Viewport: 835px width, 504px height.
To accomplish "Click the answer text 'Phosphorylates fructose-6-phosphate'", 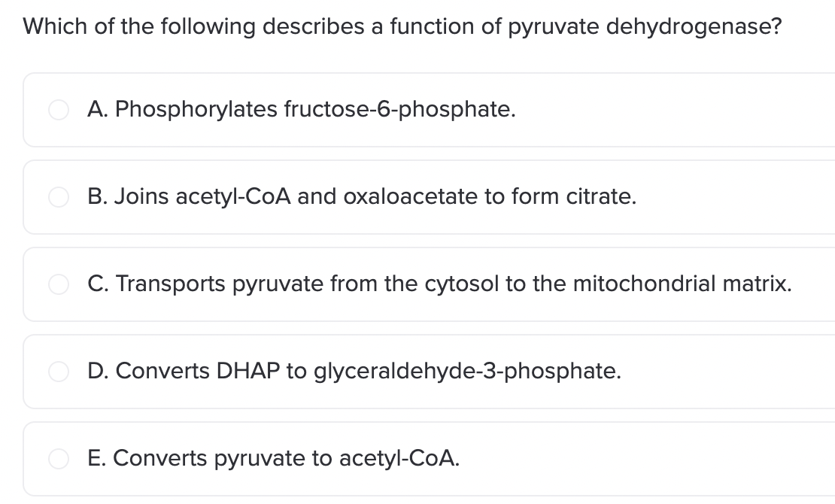I will pos(301,110).
